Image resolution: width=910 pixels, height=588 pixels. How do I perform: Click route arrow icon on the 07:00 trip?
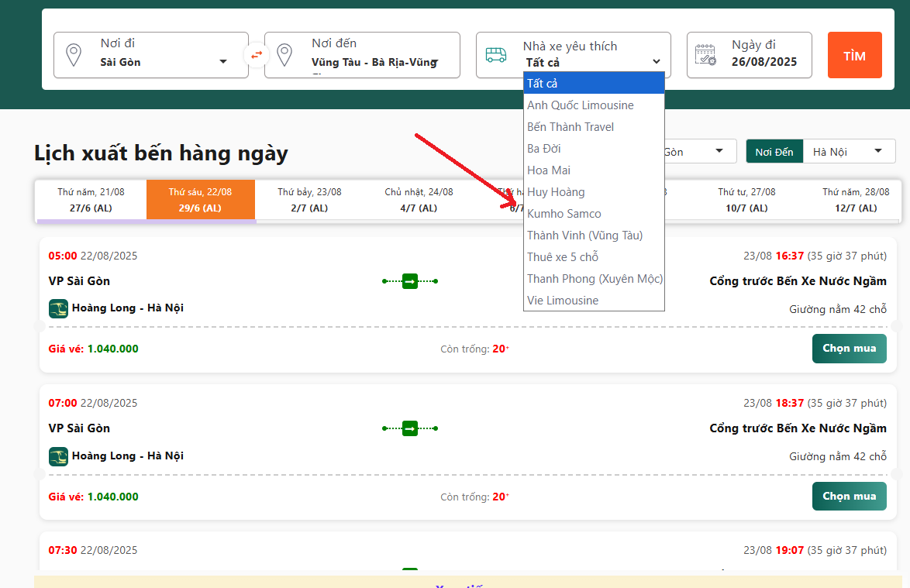(x=410, y=428)
